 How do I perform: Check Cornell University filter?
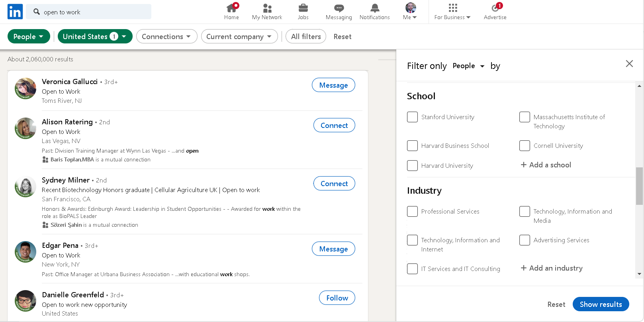coord(525,146)
